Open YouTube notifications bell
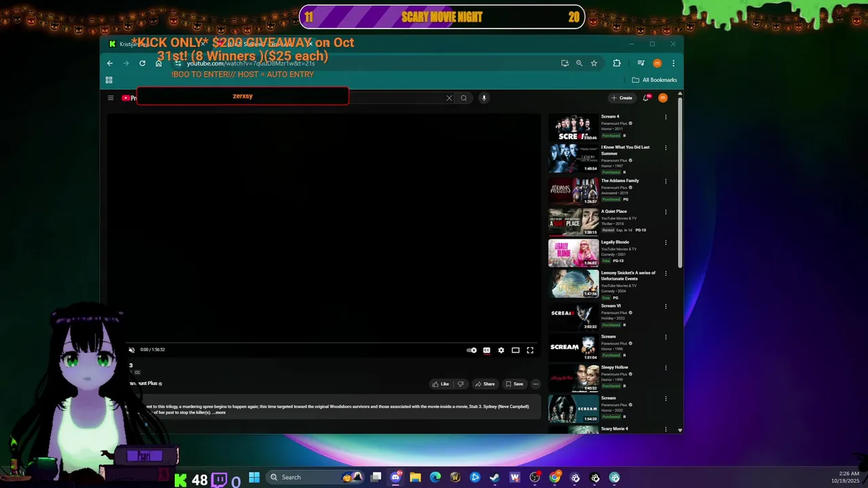Viewport: 868px width, 488px height. 646,98
